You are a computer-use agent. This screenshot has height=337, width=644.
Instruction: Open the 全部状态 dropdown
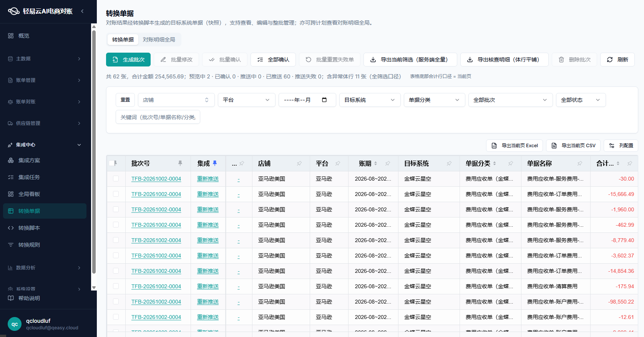click(581, 100)
